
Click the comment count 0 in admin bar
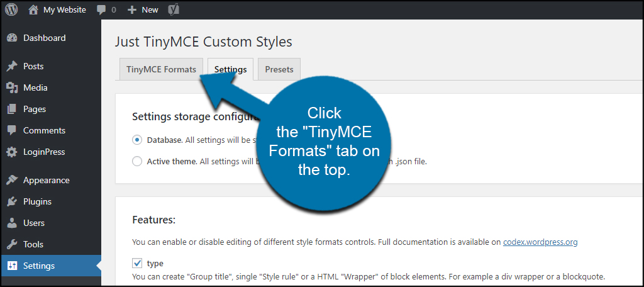[x=114, y=10]
